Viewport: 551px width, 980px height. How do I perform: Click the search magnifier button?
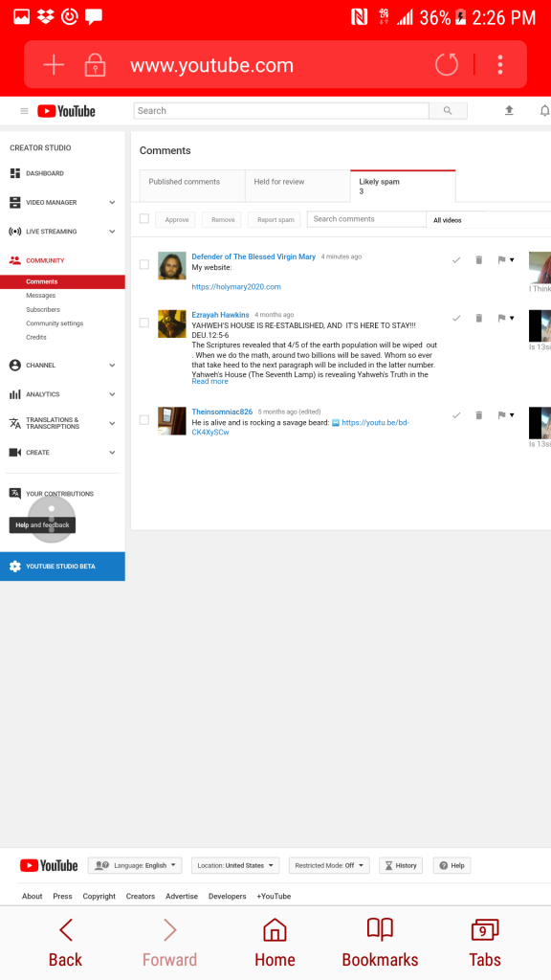point(448,111)
